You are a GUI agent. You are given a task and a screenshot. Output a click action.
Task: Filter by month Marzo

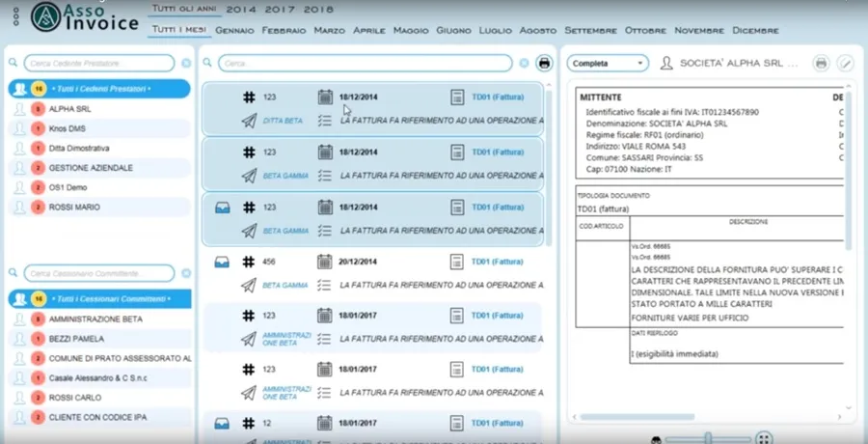tap(330, 31)
